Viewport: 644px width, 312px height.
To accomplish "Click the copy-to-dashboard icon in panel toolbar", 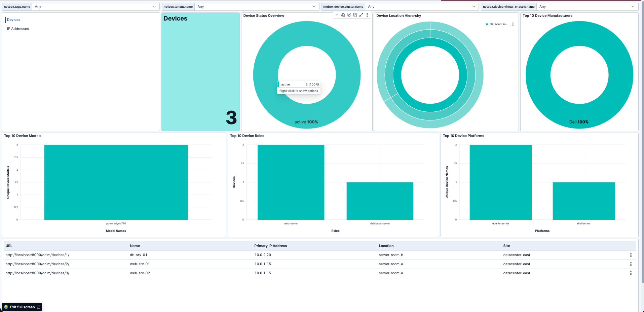I will pyautogui.click(x=343, y=15).
